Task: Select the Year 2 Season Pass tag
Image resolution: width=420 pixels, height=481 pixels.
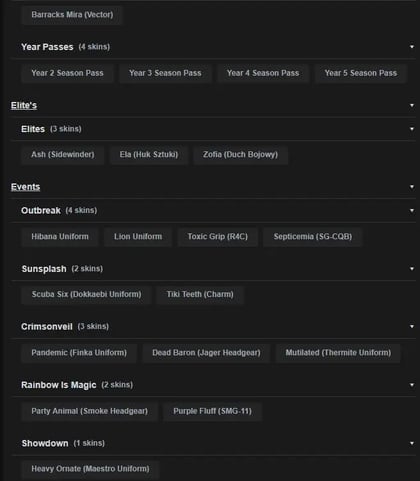Action: coord(67,73)
